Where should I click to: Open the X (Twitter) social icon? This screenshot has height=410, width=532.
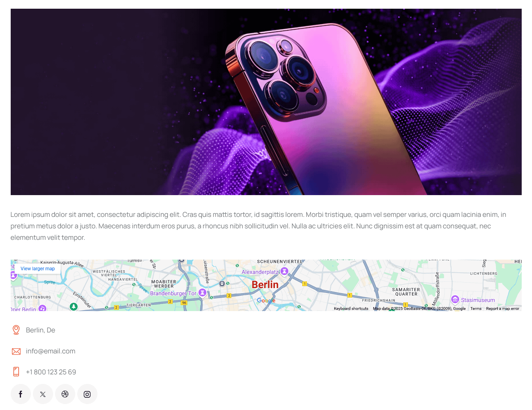point(43,394)
